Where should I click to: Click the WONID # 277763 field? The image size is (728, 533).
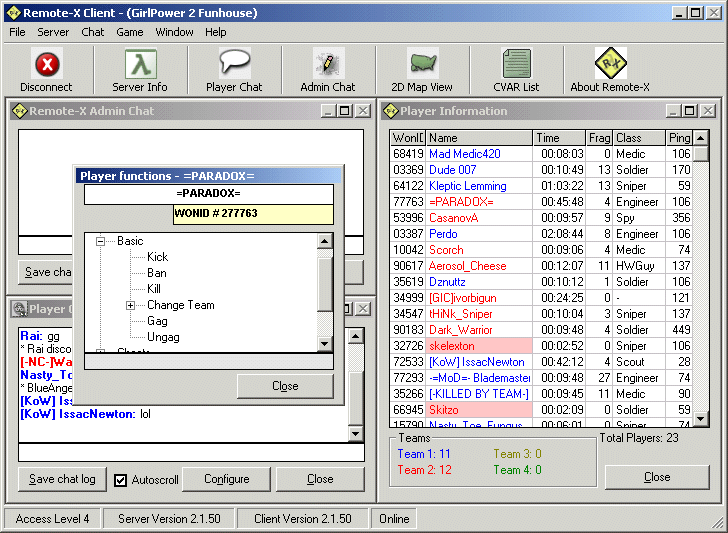[253, 214]
